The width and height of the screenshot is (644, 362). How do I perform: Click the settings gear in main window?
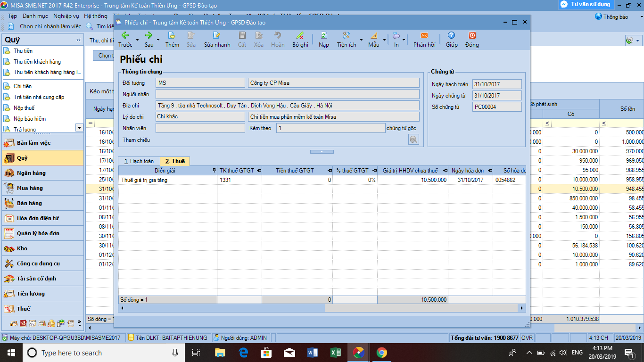pos(629,41)
